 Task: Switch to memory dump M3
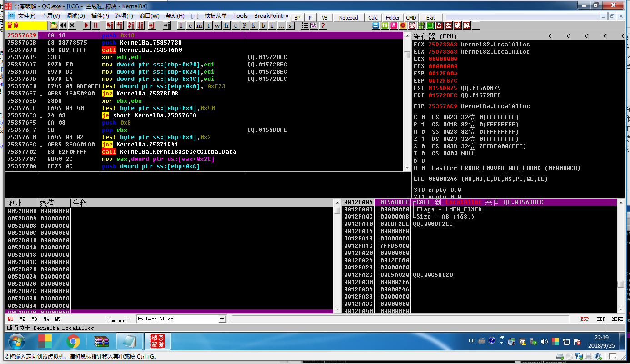pos(34,319)
